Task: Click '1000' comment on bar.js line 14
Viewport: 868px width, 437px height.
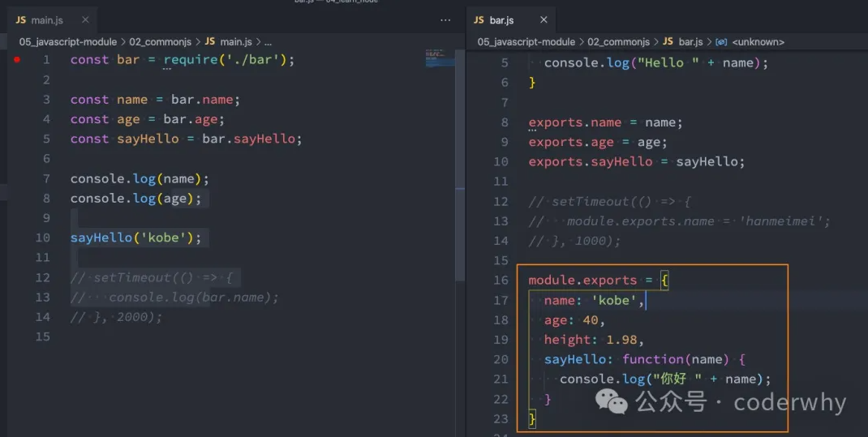Action: click(590, 241)
